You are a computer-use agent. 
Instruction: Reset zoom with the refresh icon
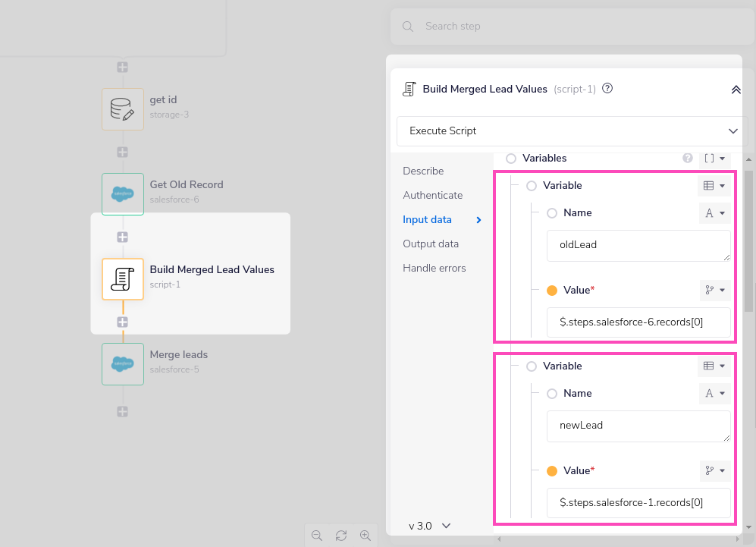[341, 535]
